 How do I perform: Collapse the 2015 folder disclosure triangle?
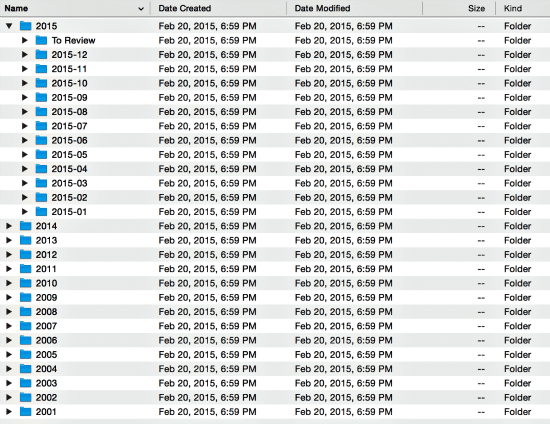[x=9, y=26]
